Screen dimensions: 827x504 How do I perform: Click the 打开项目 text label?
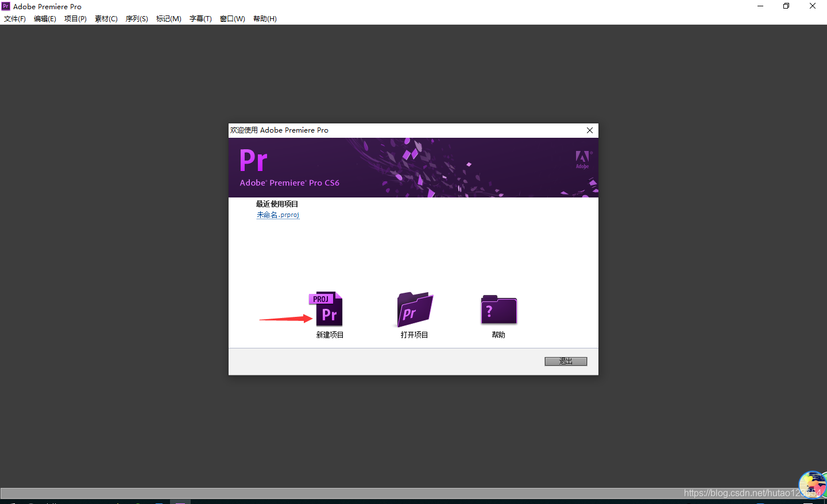click(414, 335)
